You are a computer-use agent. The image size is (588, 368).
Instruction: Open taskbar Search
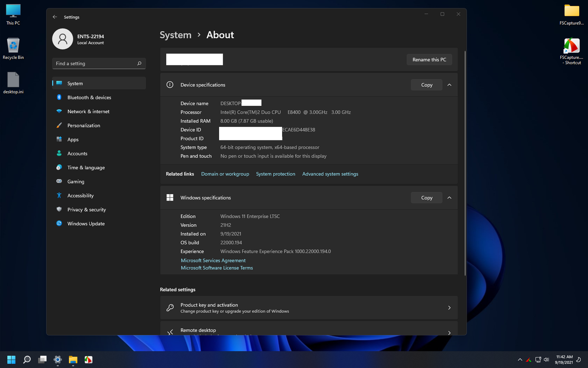tap(27, 359)
